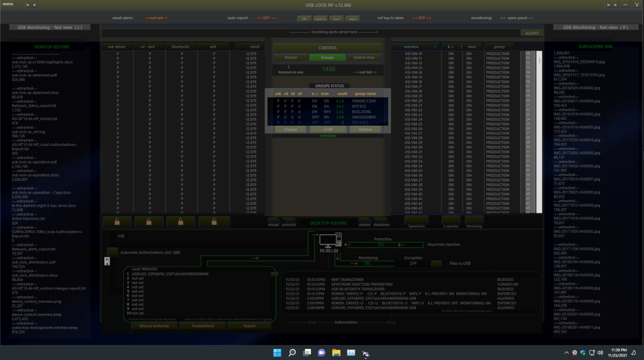Open USB-Lock-RP from the taskbar
Screen dimensions: 644x360
pos(366,352)
